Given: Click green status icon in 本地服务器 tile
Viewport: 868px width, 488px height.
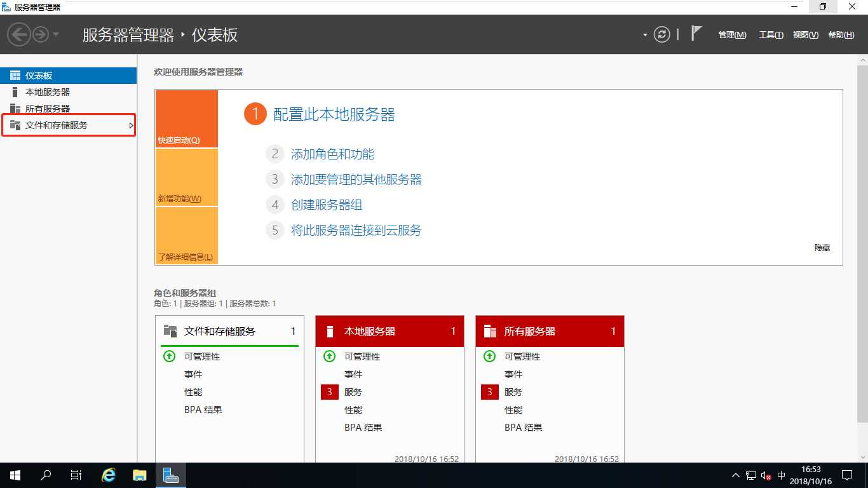Looking at the screenshot, I should point(329,356).
